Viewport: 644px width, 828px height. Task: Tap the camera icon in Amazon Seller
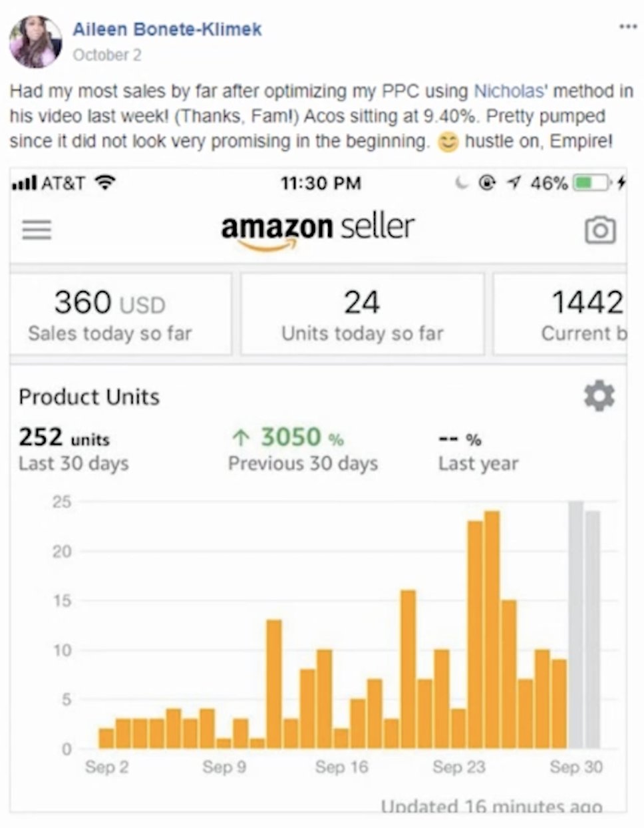tap(600, 230)
